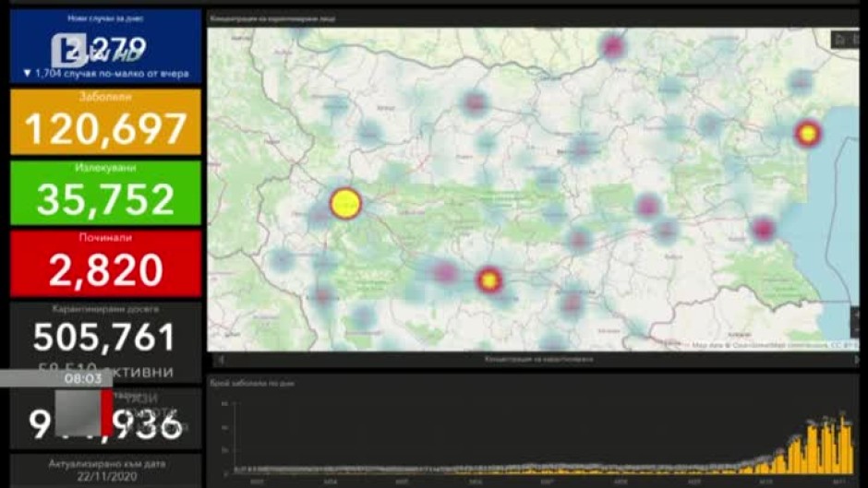868x488 pixels.
Task: Click the purple hotspot at Ruse on northern border
Action: [x=612, y=46]
